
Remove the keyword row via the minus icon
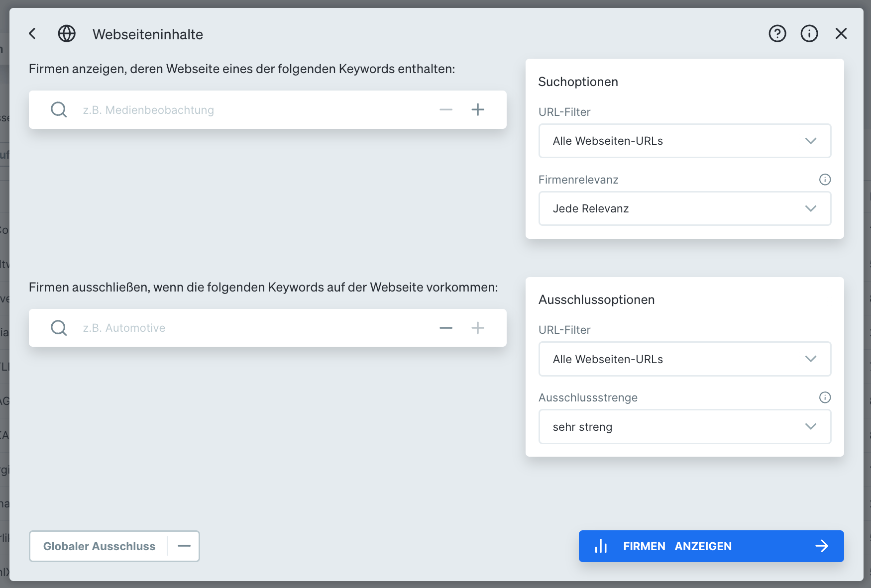tap(445, 109)
